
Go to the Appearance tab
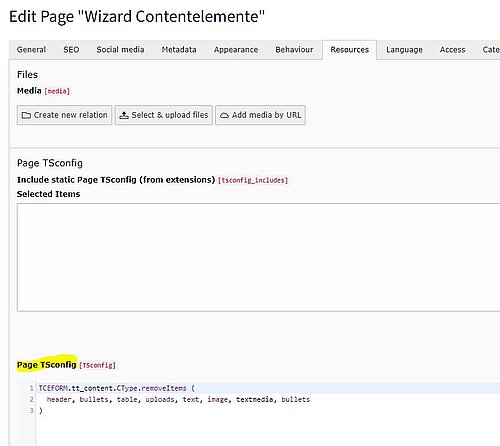[236, 50]
